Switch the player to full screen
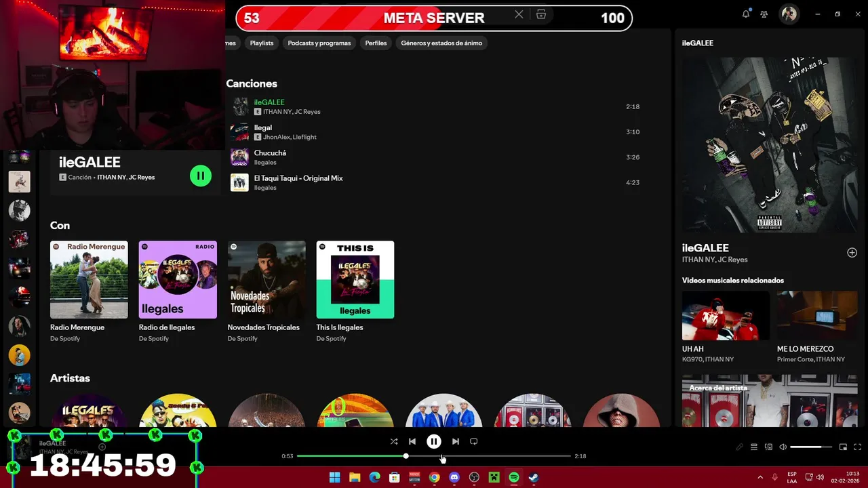 857,447
